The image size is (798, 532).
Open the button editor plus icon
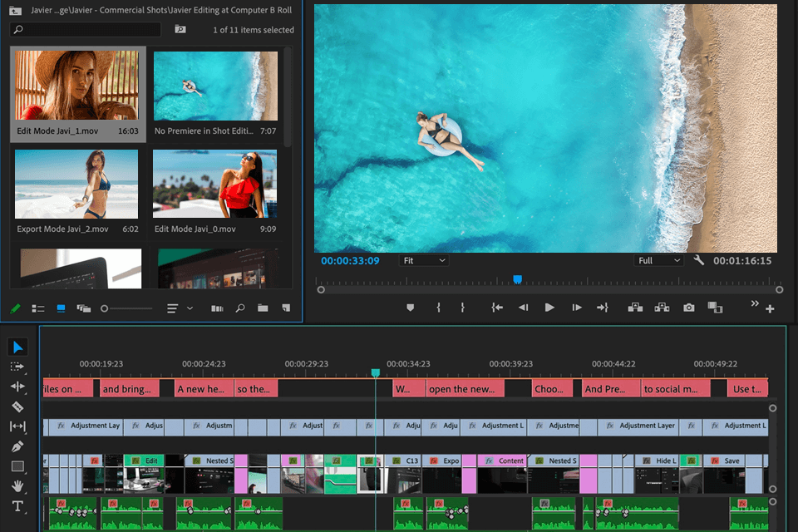tap(770, 309)
